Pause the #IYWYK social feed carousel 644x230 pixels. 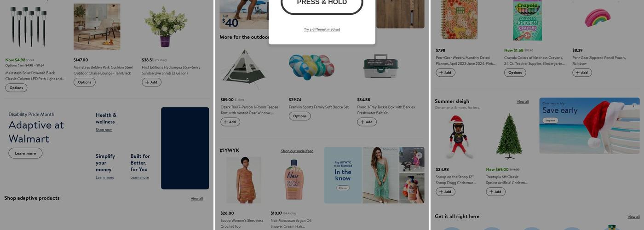[x=419, y=155]
